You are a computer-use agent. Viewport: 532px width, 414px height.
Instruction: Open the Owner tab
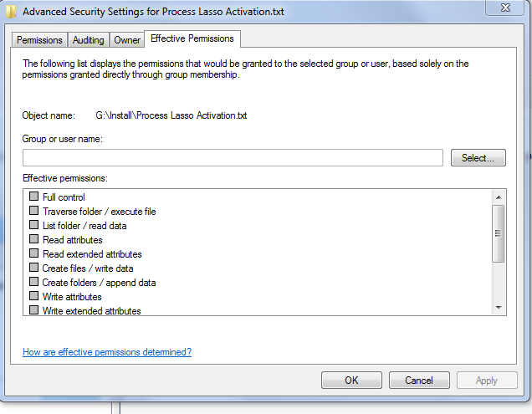(127, 40)
